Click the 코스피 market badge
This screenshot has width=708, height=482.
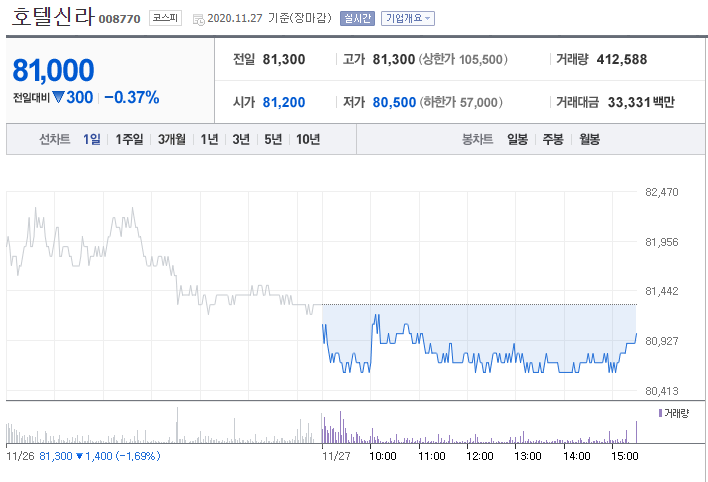tap(165, 18)
